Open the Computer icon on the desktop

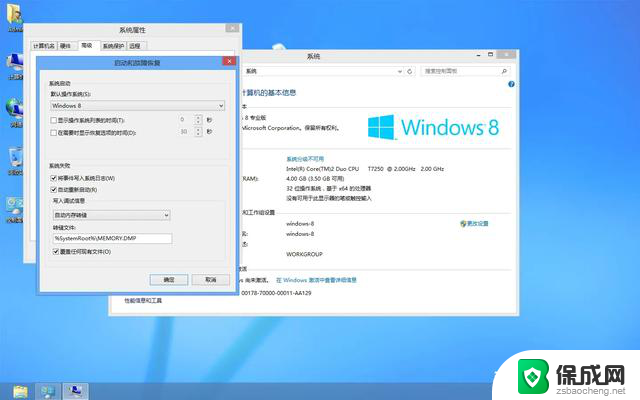pos(15,66)
